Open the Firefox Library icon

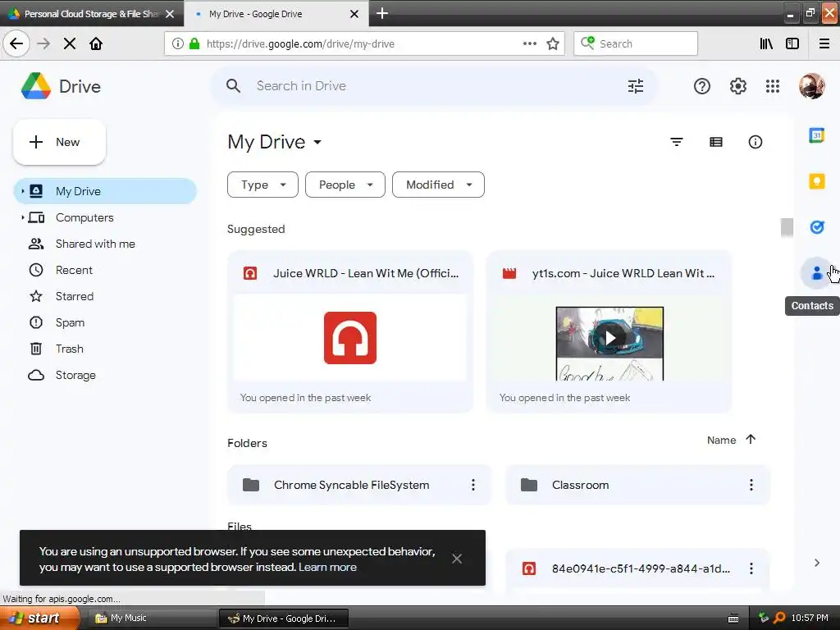pos(766,44)
